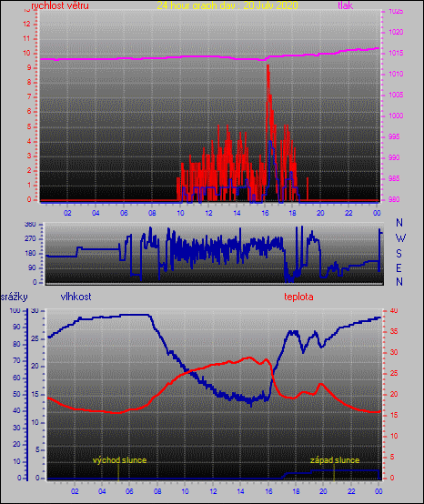Click the humidity curve minimum near 15 hours

point(251,404)
